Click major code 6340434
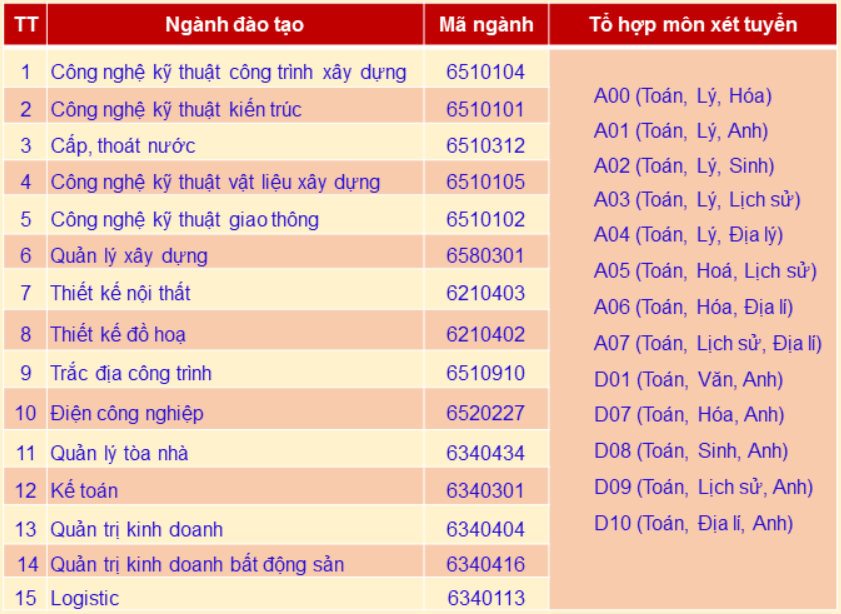The height and width of the screenshot is (614, 841). (x=485, y=454)
